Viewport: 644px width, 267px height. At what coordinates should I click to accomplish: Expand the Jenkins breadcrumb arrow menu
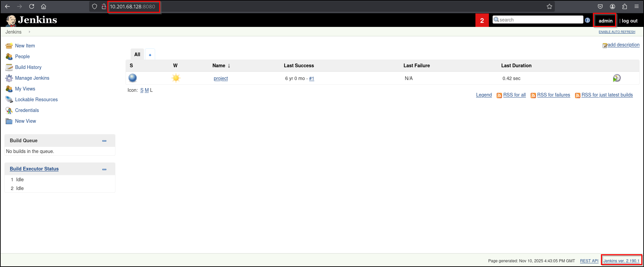pyautogui.click(x=30, y=32)
